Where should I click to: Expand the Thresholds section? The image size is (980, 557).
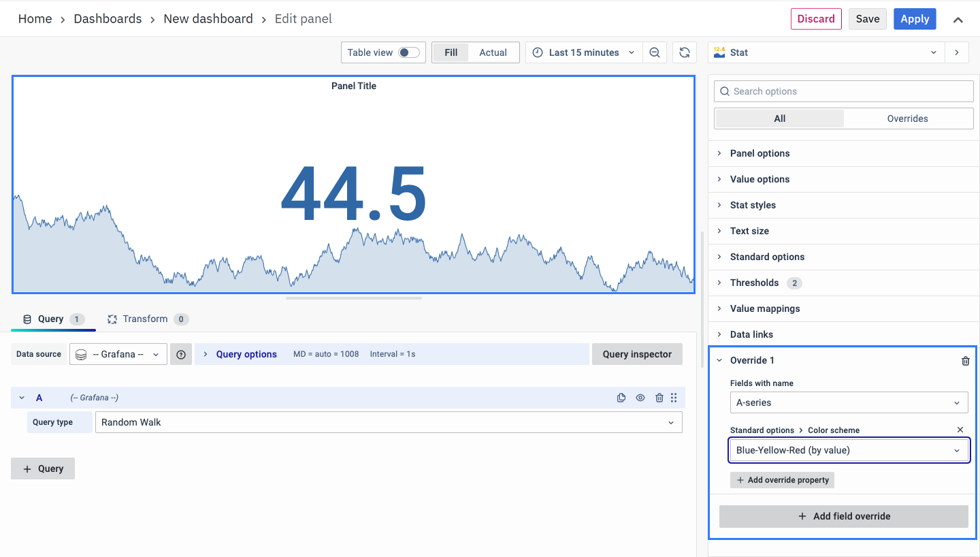click(754, 283)
